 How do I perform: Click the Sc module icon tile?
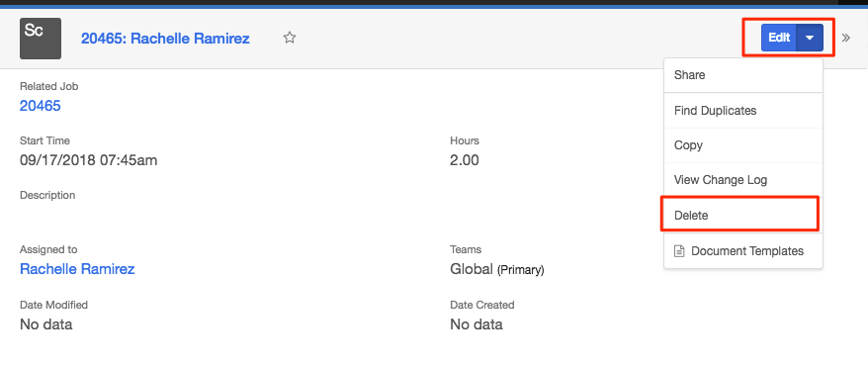[x=41, y=39]
